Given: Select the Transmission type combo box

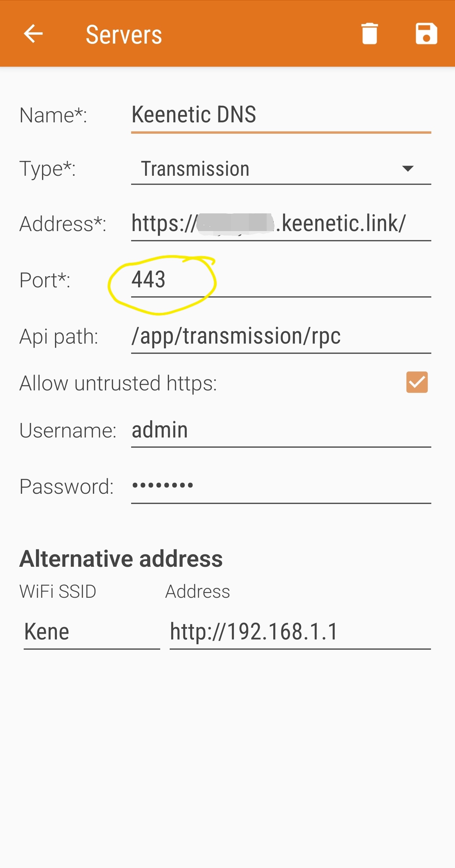Looking at the screenshot, I should pos(281,169).
